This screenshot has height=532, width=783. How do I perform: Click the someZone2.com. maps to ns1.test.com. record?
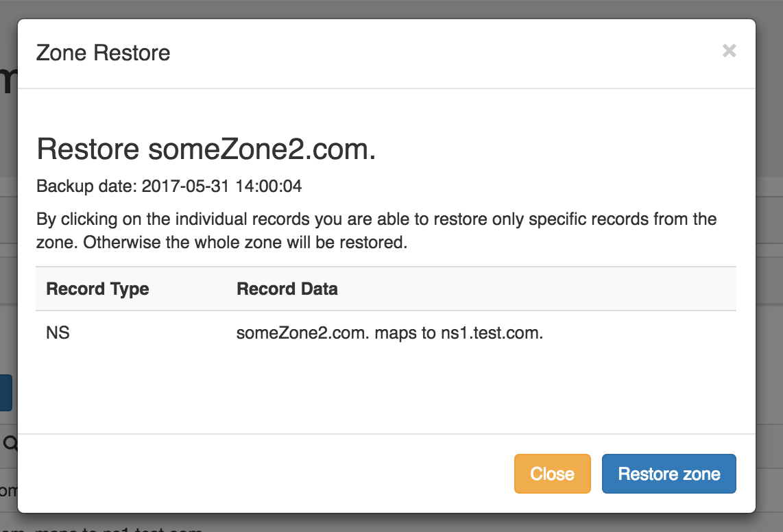[x=389, y=334]
